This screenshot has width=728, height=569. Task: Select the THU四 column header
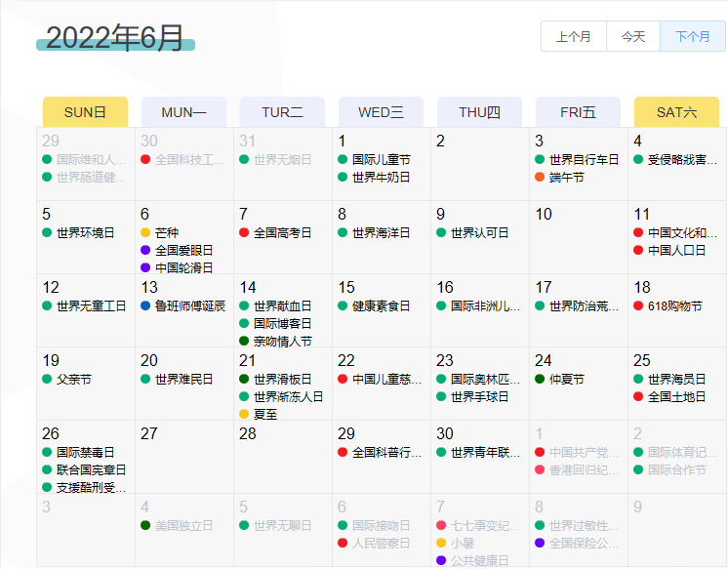[x=479, y=112]
